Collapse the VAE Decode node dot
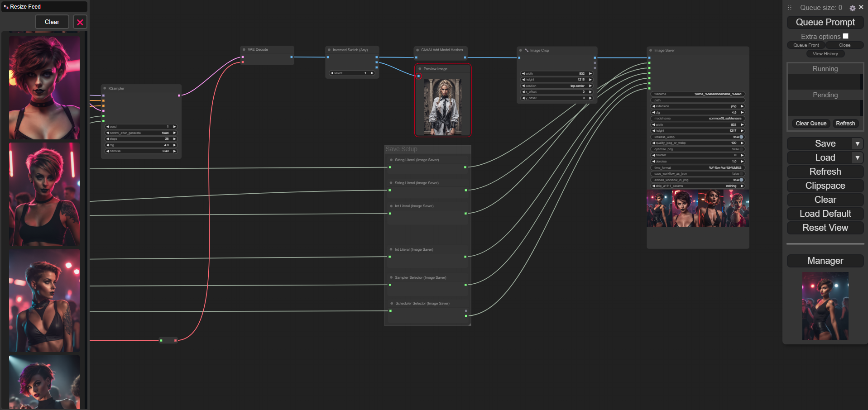868x410 pixels. point(244,50)
